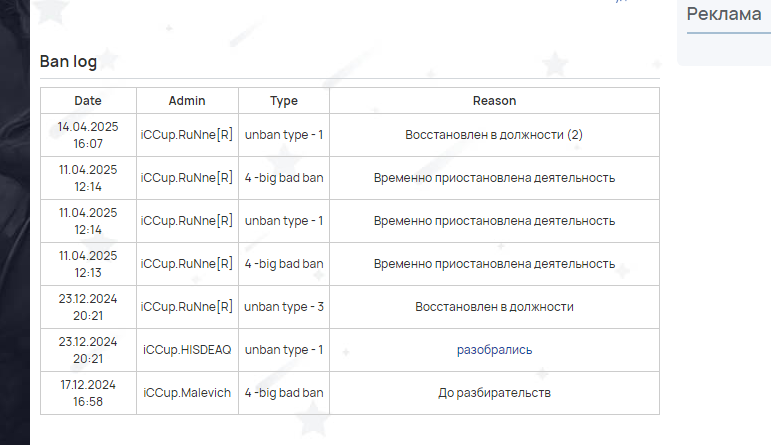Click the unban type - 3 cell
Viewport: 771px width, 445px height.
[284, 307]
